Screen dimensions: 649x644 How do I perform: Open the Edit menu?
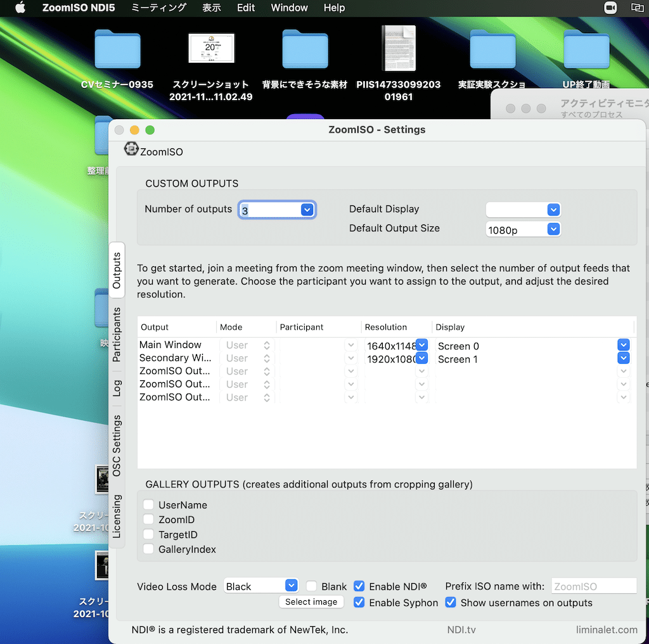(246, 8)
